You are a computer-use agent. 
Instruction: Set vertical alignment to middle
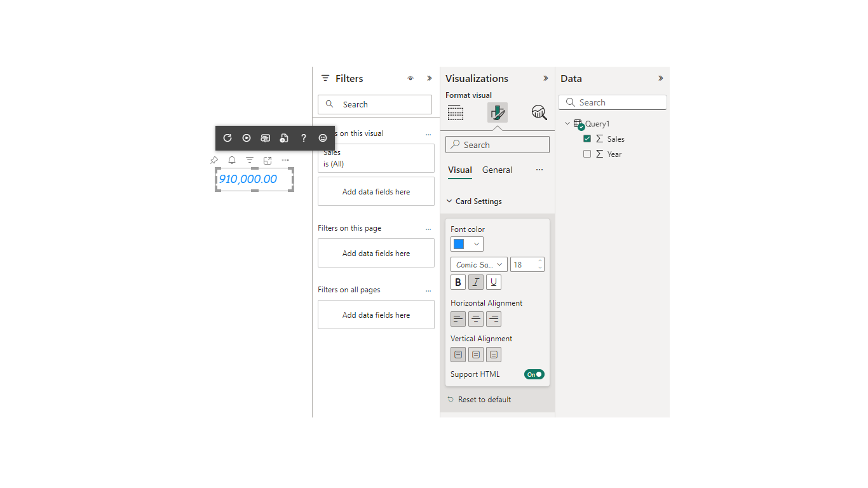point(476,355)
